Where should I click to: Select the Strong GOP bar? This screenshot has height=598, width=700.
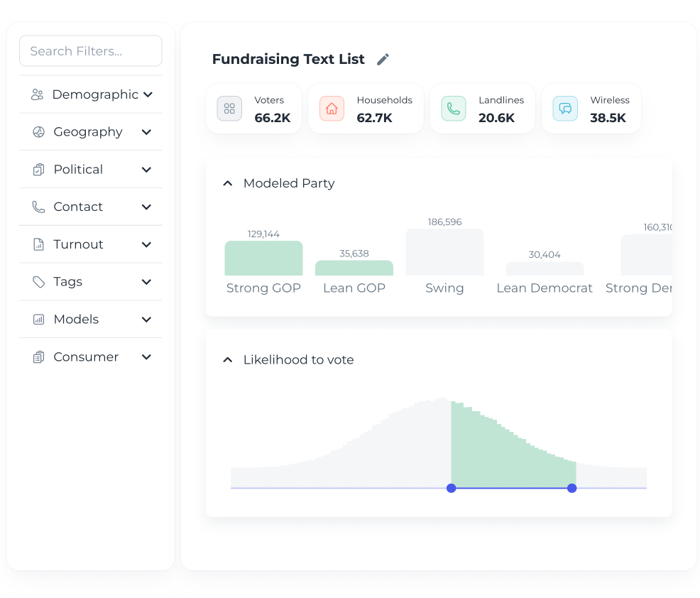click(263, 259)
